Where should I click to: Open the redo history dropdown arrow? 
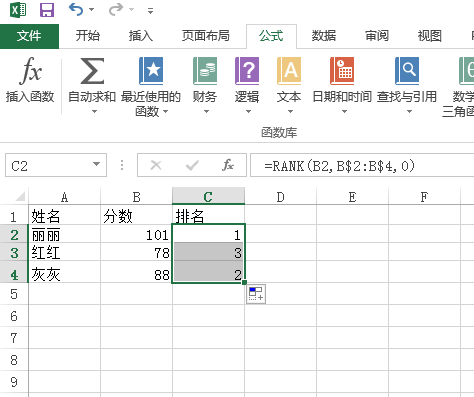pyautogui.click(x=132, y=10)
